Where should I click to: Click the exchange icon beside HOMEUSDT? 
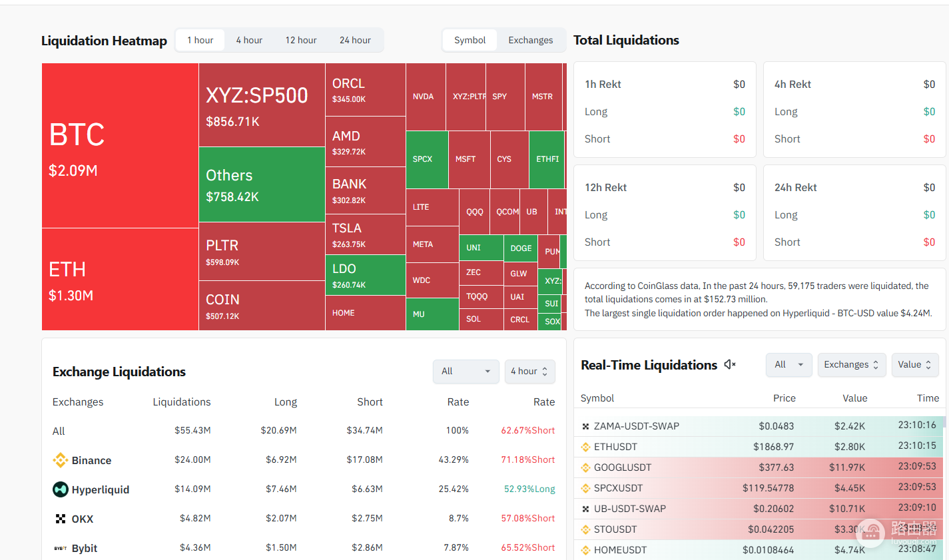(585, 550)
